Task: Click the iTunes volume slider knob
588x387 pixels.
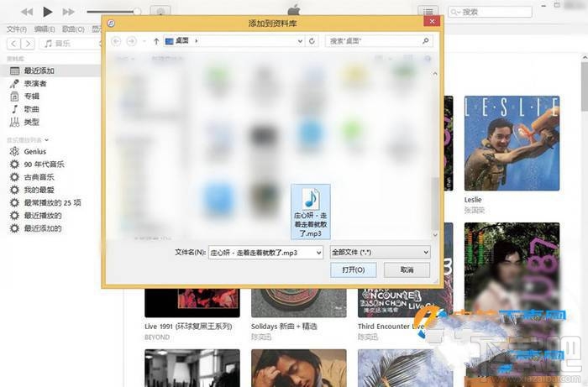Action: pos(137,12)
